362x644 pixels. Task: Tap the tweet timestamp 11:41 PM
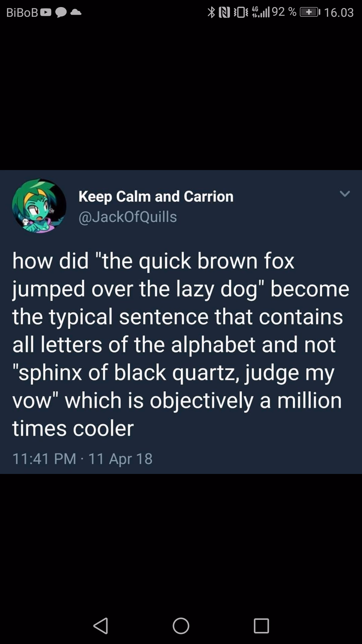coord(44,459)
